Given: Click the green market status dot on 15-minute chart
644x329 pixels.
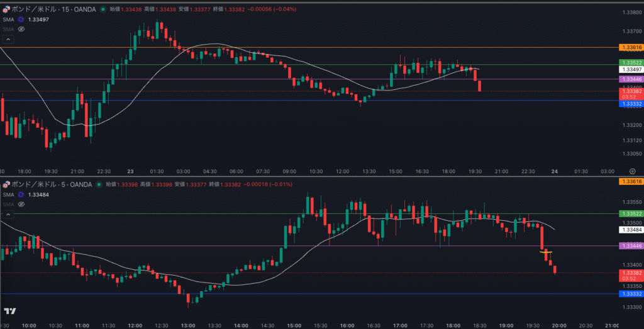Looking at the screenshot, I should coord(104,10).
